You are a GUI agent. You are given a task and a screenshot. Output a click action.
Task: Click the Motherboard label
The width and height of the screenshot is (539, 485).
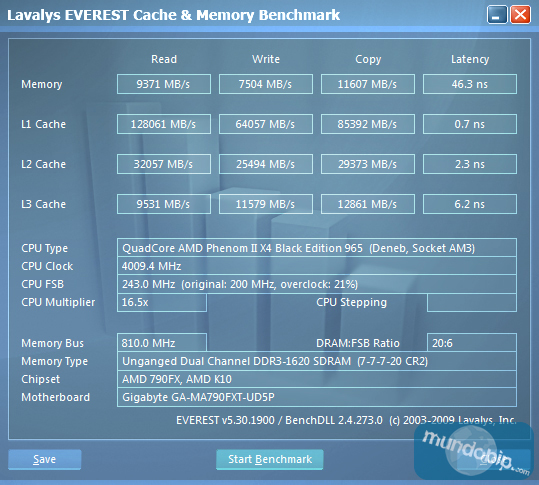coord(55,397)
